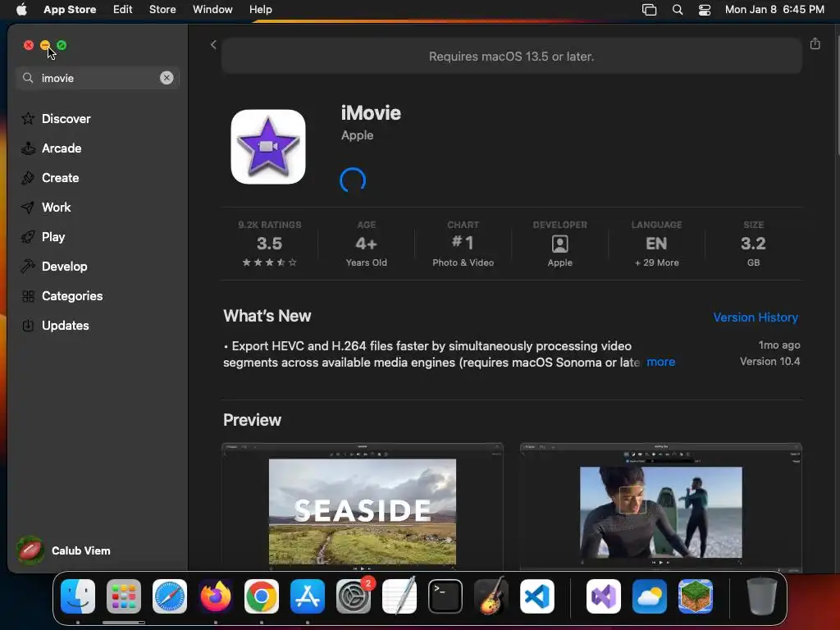Open Control Center in menu bar
The image size is (840, 630).
[705, 10]
